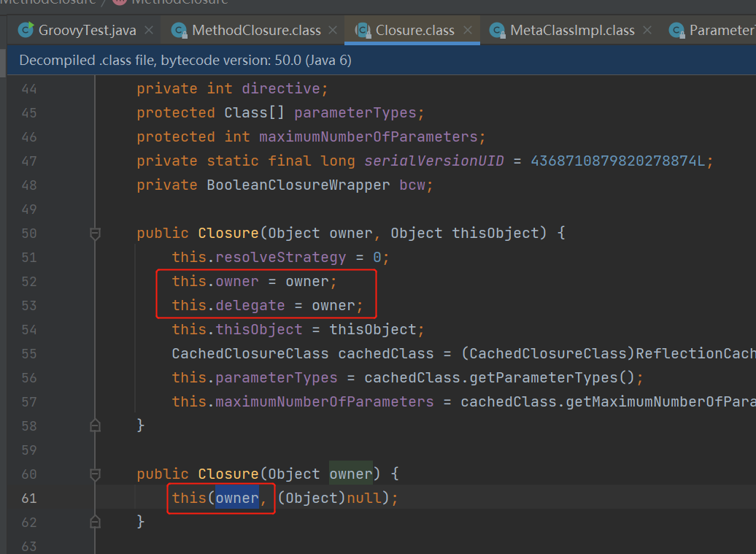The width and height of the screenshot is (756, 554).
Task: Close the MetaClassImpl.class tab
Action: click(x=647, y=31)
